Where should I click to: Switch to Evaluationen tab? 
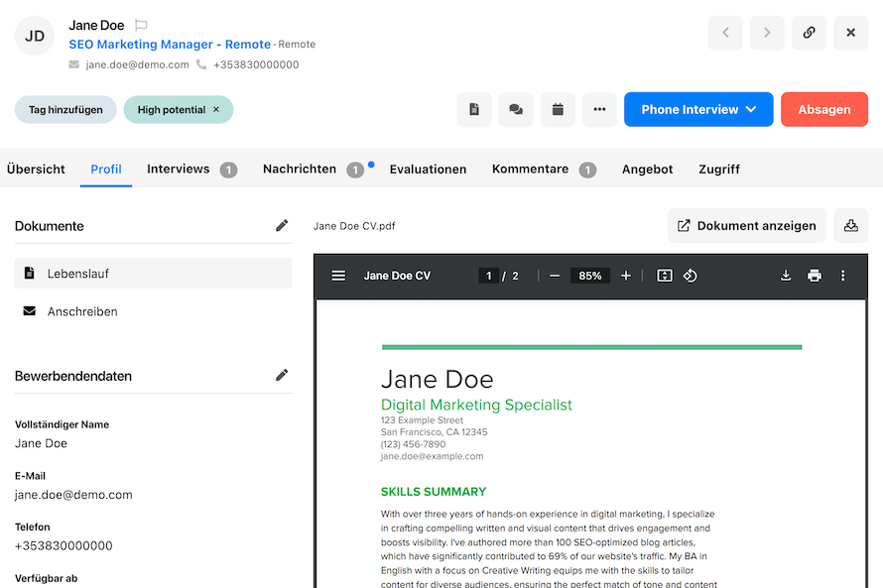[x=428, y=170]
